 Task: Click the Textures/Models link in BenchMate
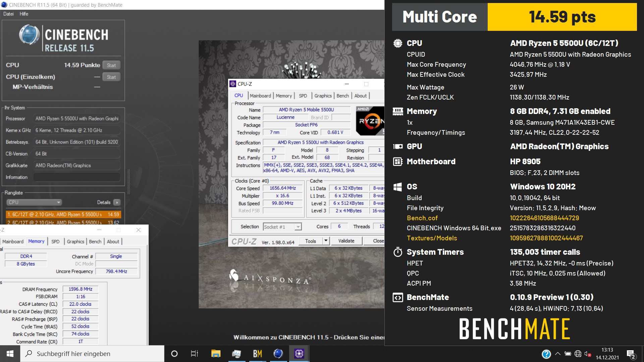click(432, 238)
